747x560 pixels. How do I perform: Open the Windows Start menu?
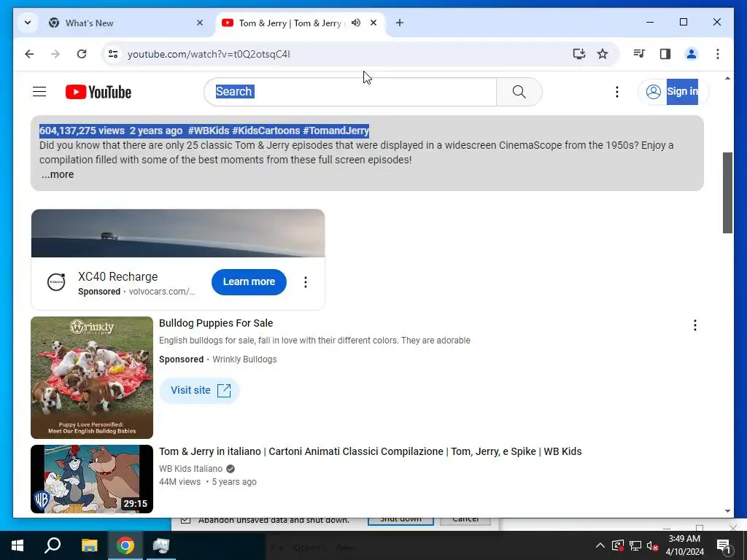point(18,545)
